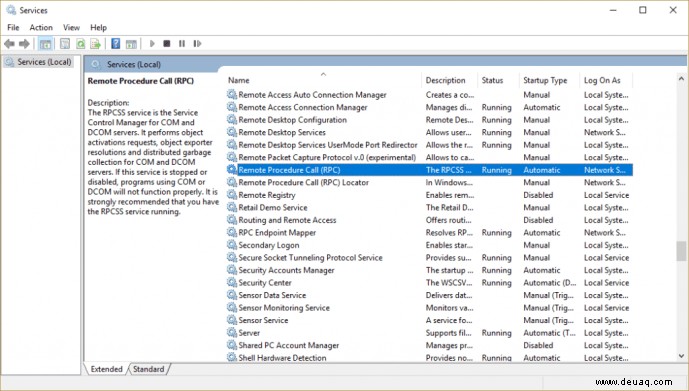Click the Back arrow toolbar icon
Viewport: 689px width, 391px height.
coord(9,43)
